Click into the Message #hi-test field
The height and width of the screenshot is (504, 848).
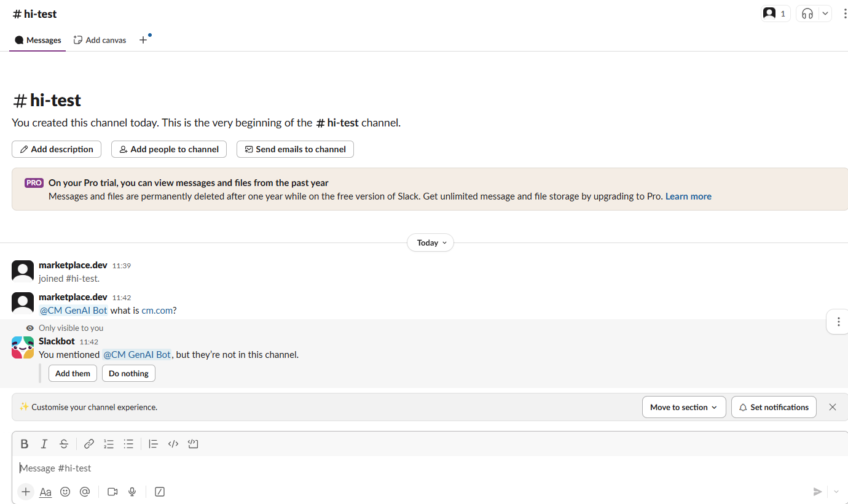coord(369,468)
